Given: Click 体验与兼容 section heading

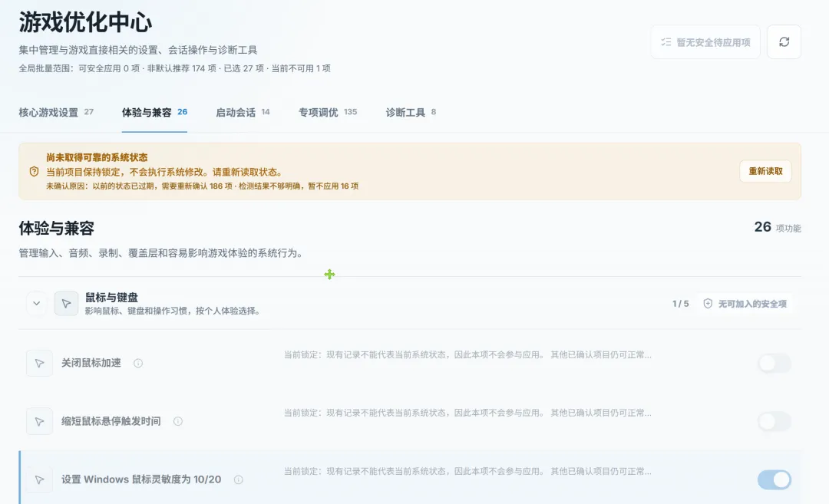Looking at the screenshot, I should (x=57, y=229).
